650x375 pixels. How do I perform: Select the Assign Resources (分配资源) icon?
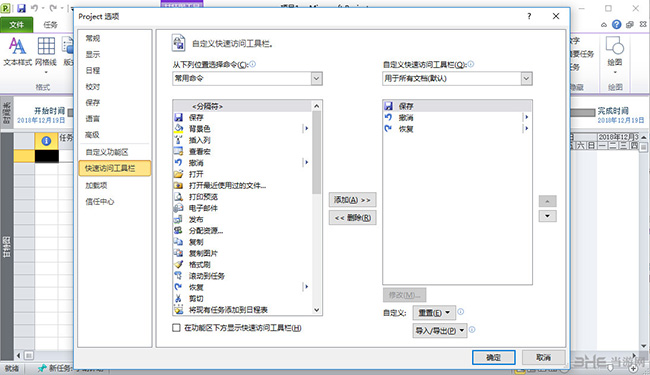pyautogui.click(x=179, y=230)
